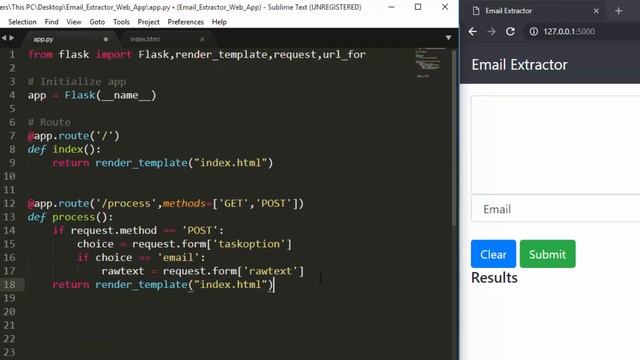Click inside the large raw text area
The width and height of the screenshot is (640, 360).
(555, 145)
